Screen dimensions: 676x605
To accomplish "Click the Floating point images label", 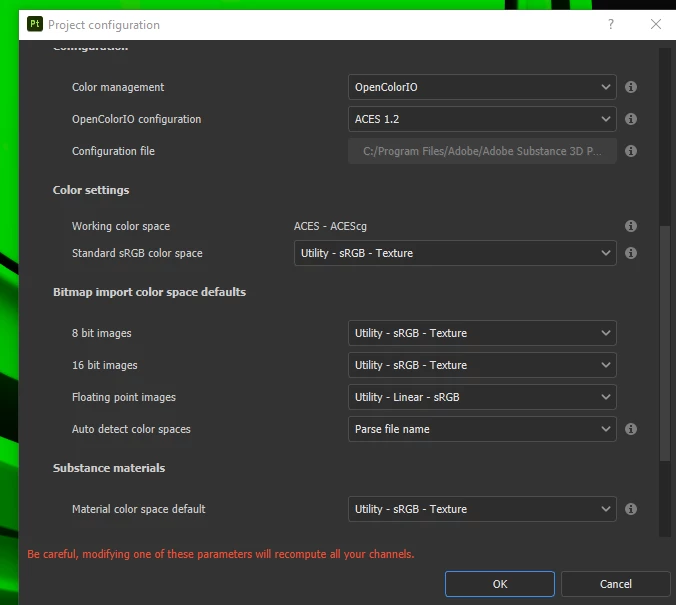I will (x=124, y=397).
